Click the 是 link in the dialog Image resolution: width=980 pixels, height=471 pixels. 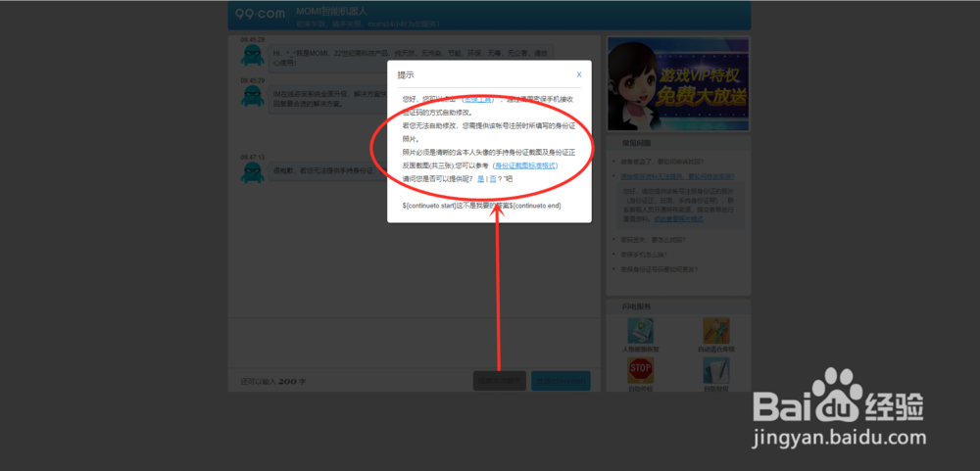pos(480,178)
